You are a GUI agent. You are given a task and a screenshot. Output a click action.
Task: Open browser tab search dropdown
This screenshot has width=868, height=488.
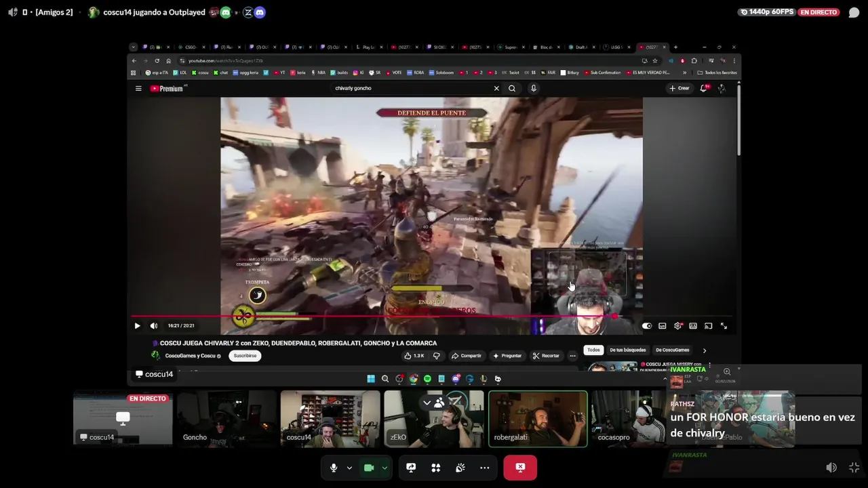coord(134,47)
